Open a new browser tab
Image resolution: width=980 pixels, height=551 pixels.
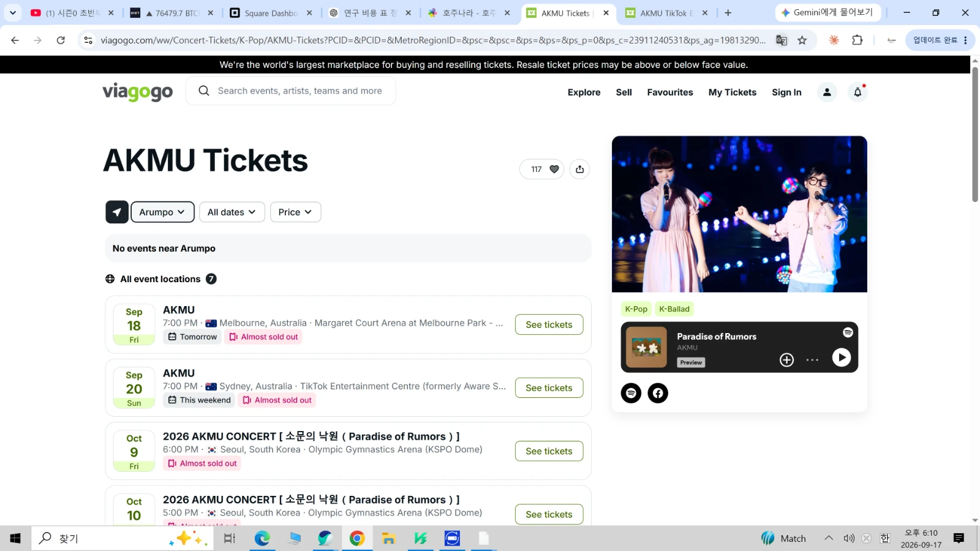click(728, 13)
